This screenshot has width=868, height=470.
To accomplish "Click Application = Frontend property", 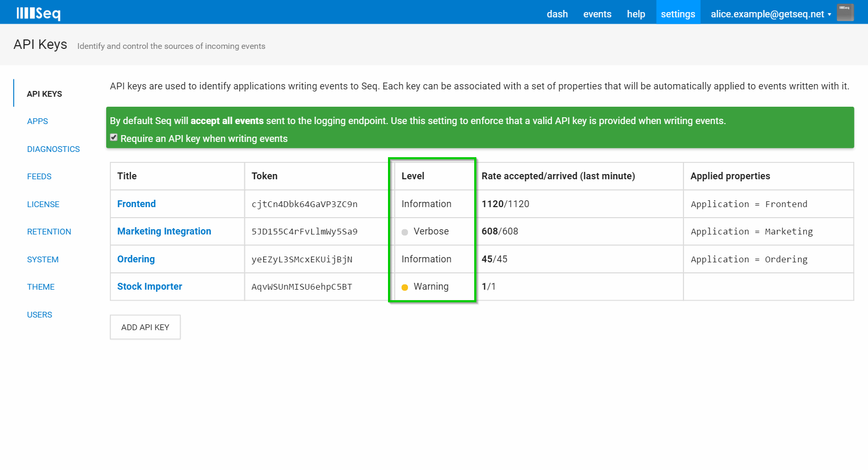I will pos(749,204).
